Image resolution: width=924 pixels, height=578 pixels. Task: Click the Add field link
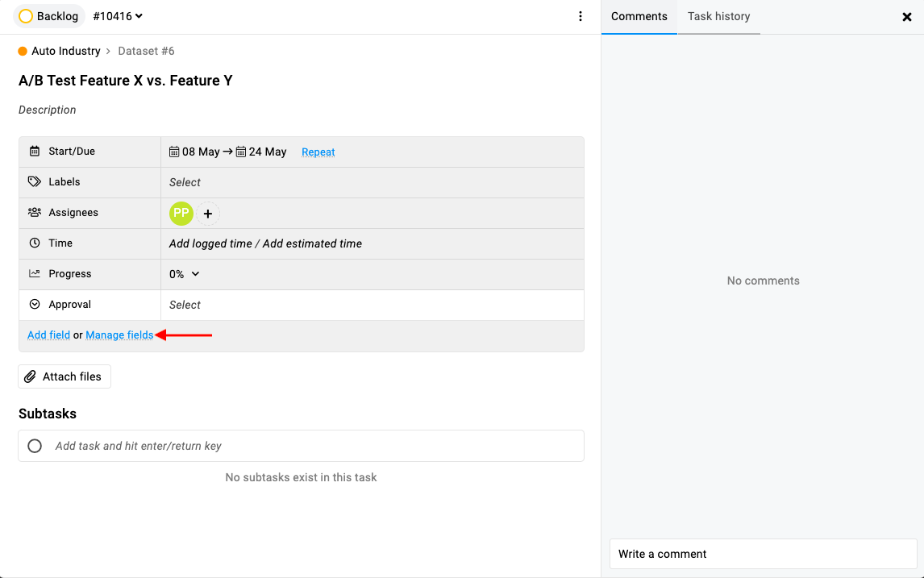pos(49,335)
